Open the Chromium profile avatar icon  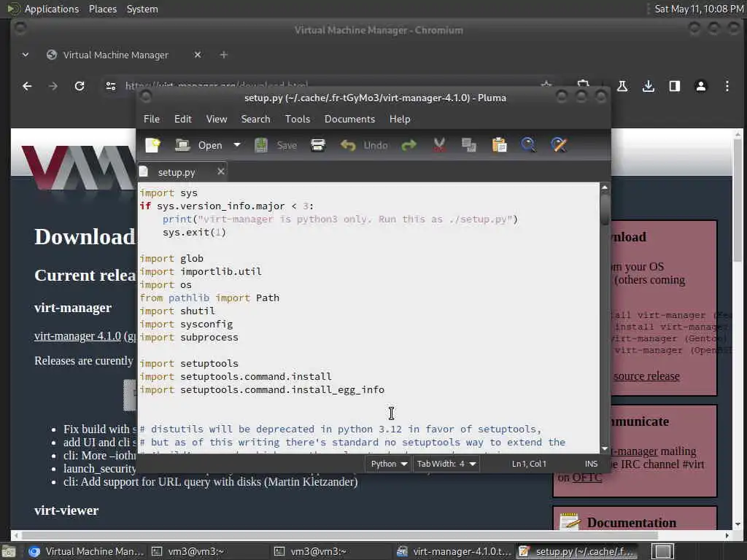coord(700,86)
